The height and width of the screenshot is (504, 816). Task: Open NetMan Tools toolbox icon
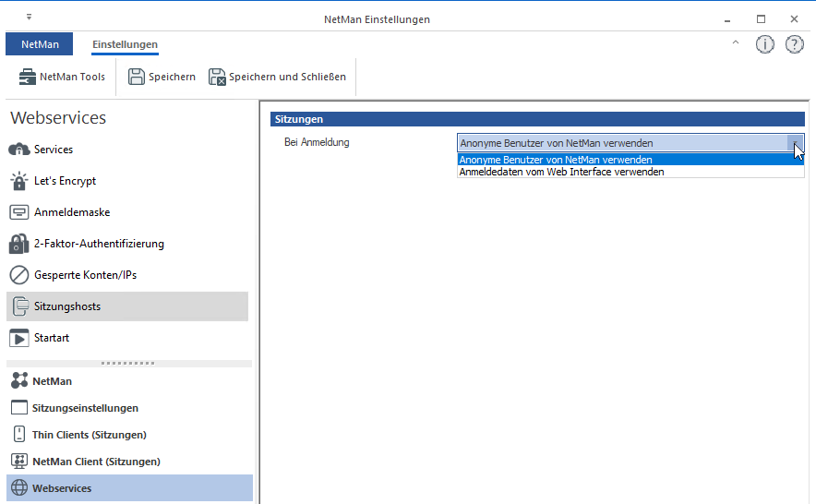27,77
